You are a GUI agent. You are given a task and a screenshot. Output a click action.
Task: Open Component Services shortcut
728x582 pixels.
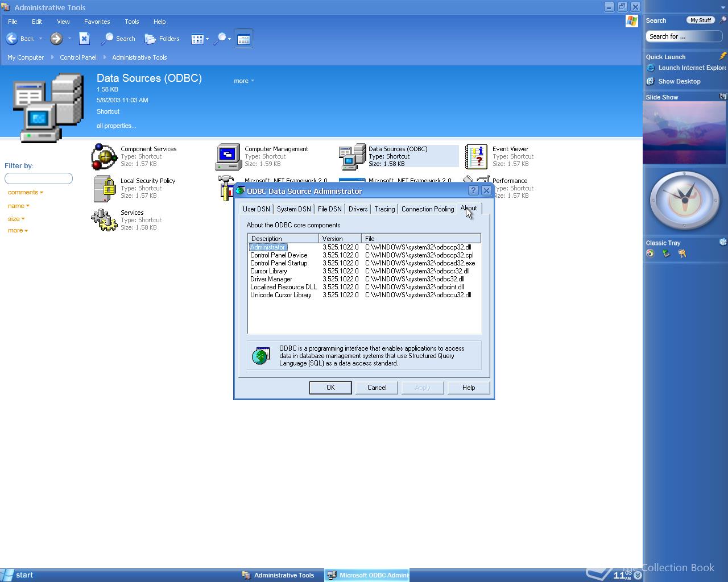click(134, 156)
